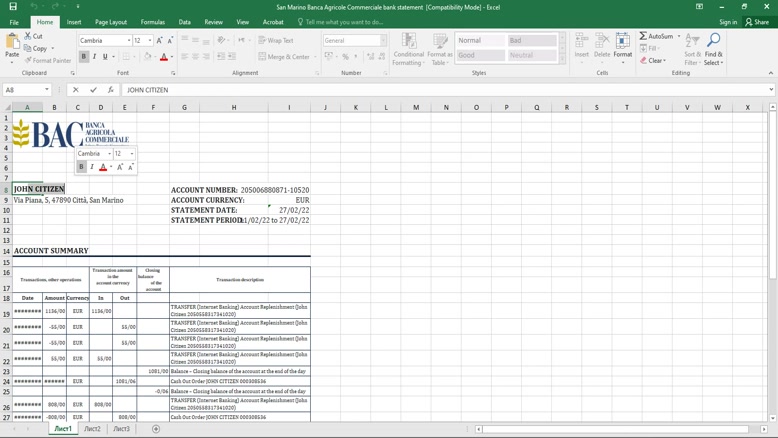Switch to the Page Layout ribbon tab
Screen dimensions: 778x438
pyautogui.click(x=111, y=22)
